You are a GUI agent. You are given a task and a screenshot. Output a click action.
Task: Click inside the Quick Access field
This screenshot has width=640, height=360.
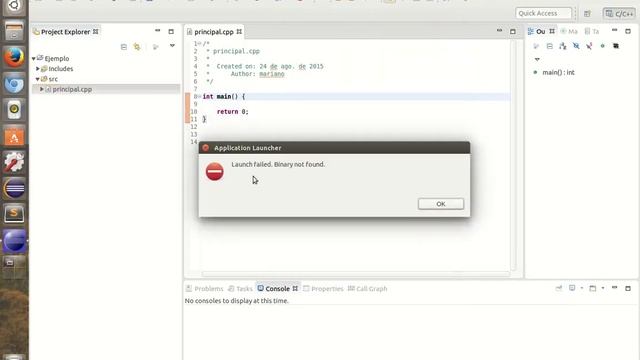point(543,13)
